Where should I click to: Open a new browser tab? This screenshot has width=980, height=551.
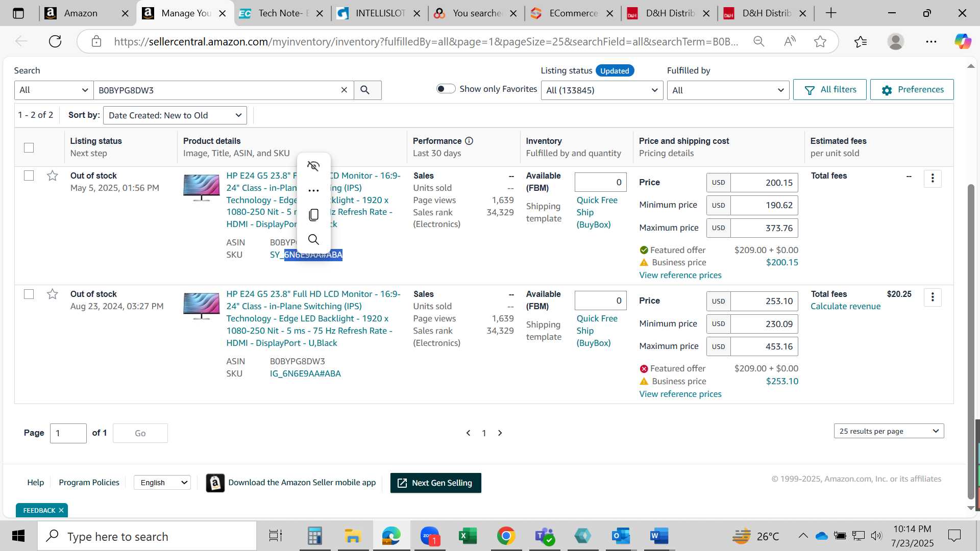click(831, 13)
